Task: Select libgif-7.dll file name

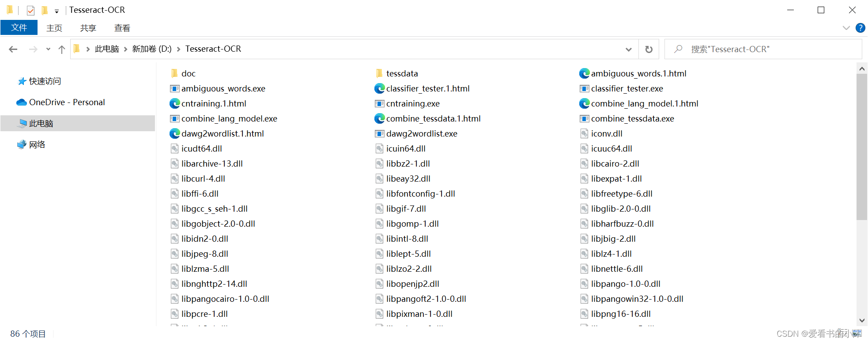Action: (406, 209)
